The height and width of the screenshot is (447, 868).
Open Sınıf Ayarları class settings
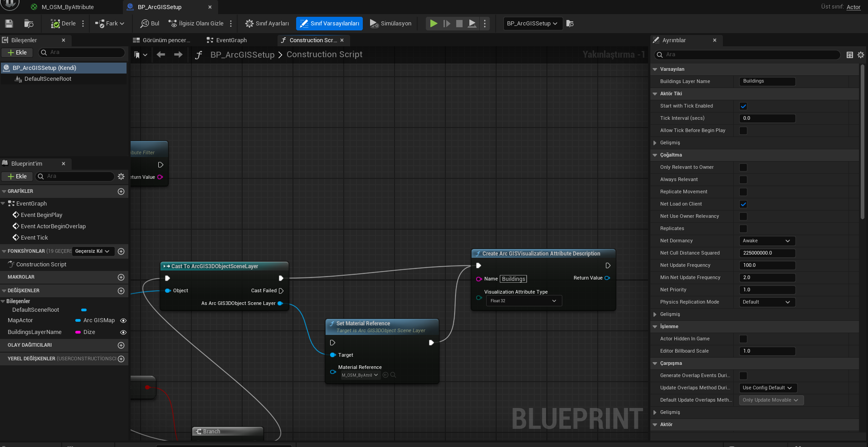tap(267, 24)
